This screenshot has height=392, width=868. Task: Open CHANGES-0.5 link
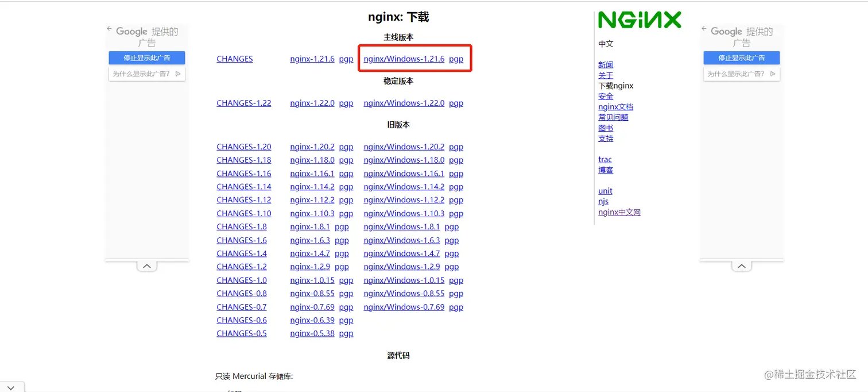[x=242, y=333]
